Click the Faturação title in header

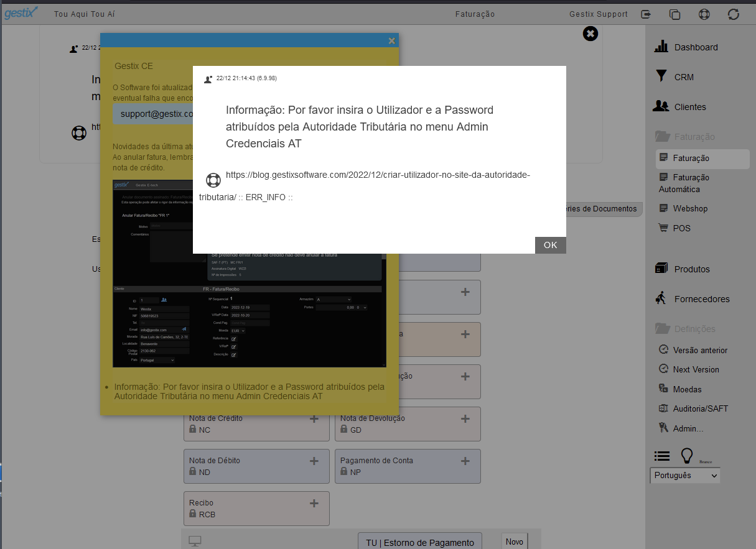coord(475,14)
